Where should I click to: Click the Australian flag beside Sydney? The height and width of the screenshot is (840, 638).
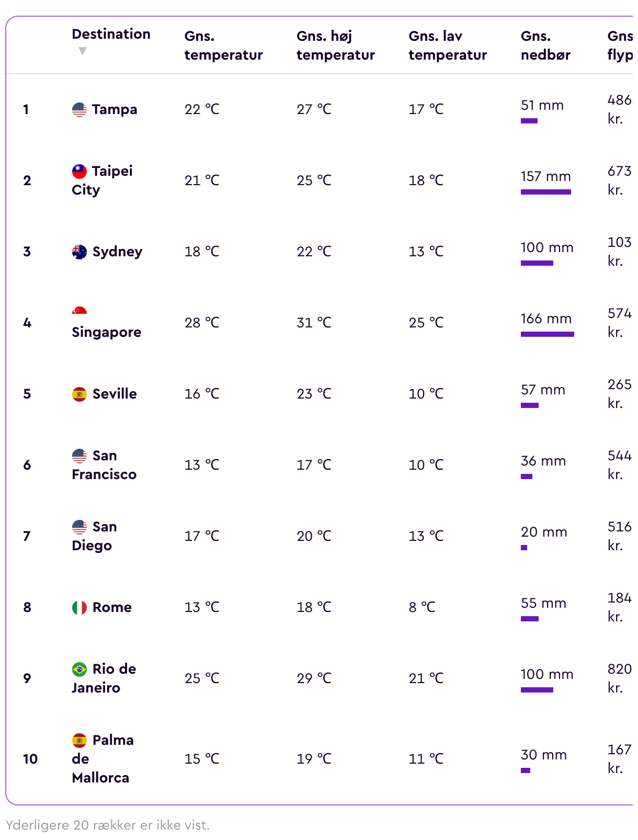pos(79,252)
